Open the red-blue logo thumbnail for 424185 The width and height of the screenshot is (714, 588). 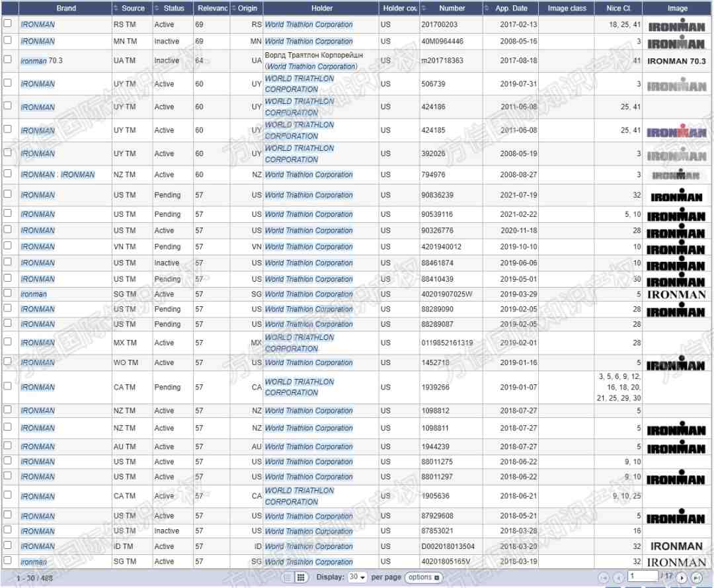[x=677, y=131]
